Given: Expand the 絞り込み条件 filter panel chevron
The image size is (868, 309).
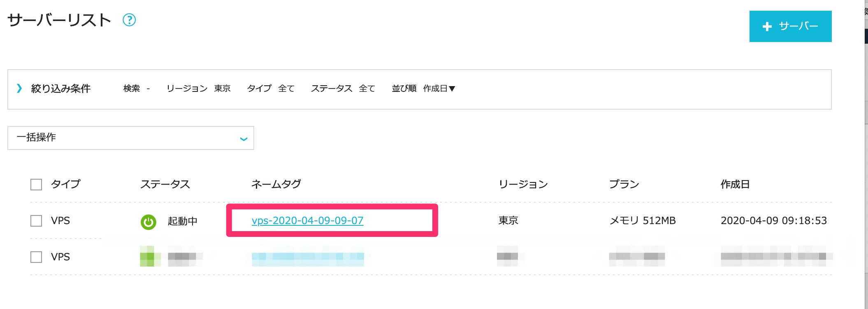Looking at the screenshot, I should coord(19,89).
